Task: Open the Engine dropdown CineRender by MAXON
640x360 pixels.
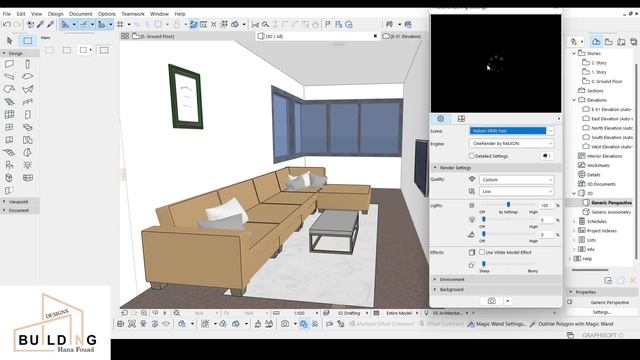Action: point(511,144)
